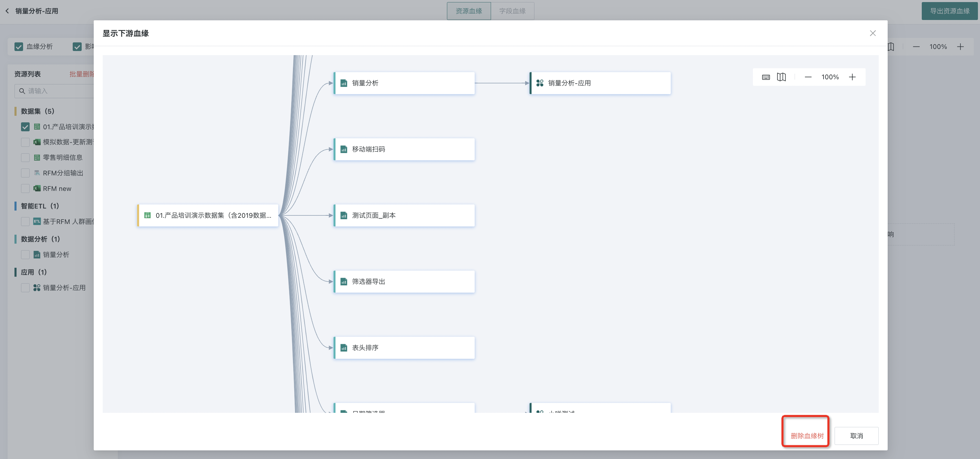Screen dimensions: 980x459
Task: Click app icon of sidebar 销量分析-应用
Action: pyautogui.click(x=37, y=288)
